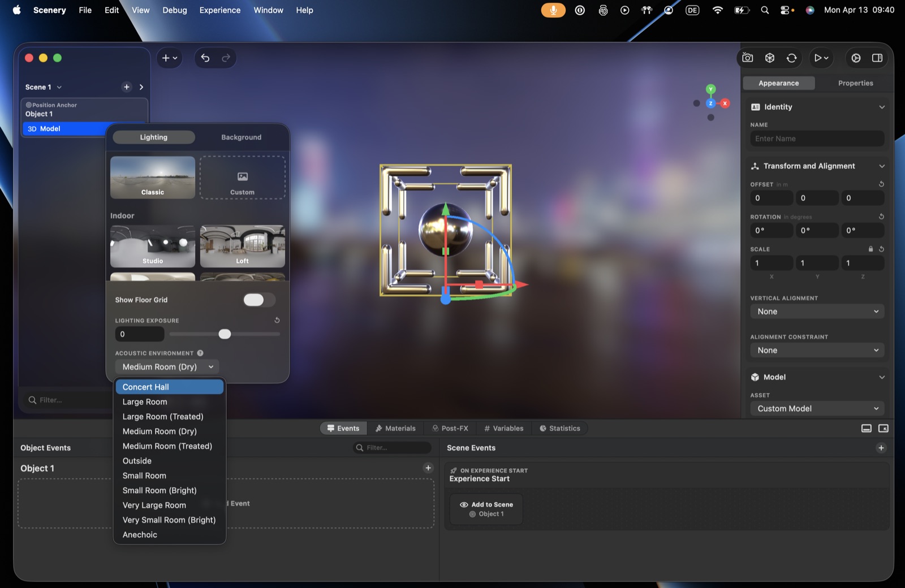Reset the rotation values

[x=881, y=217]
